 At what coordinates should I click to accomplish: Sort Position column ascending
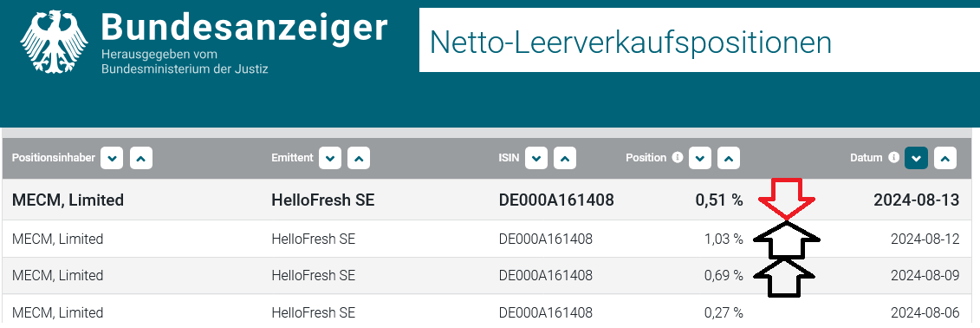coord(729,159)
